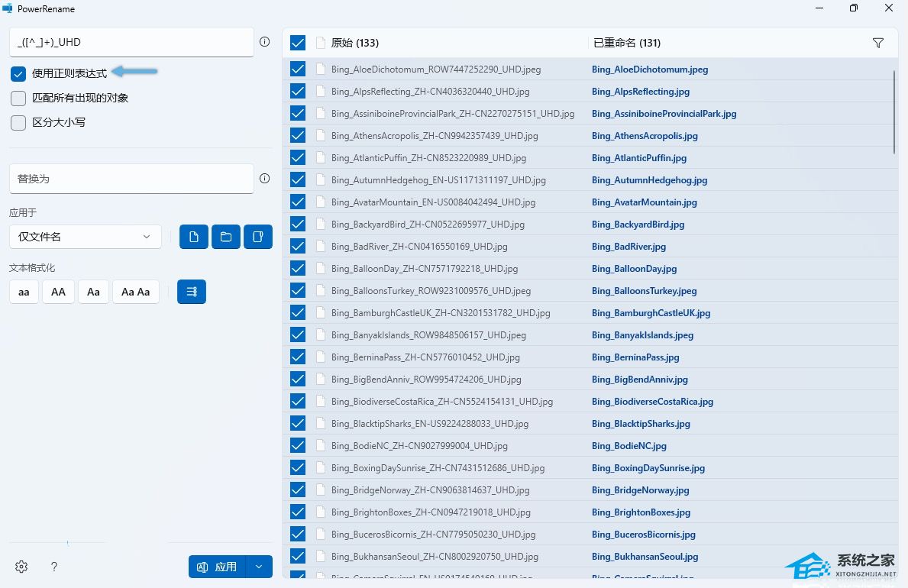
Task: Click renamed Bing_BalloonDay.jpg entry
Action: pyautogui.click(x=634, y=268)
